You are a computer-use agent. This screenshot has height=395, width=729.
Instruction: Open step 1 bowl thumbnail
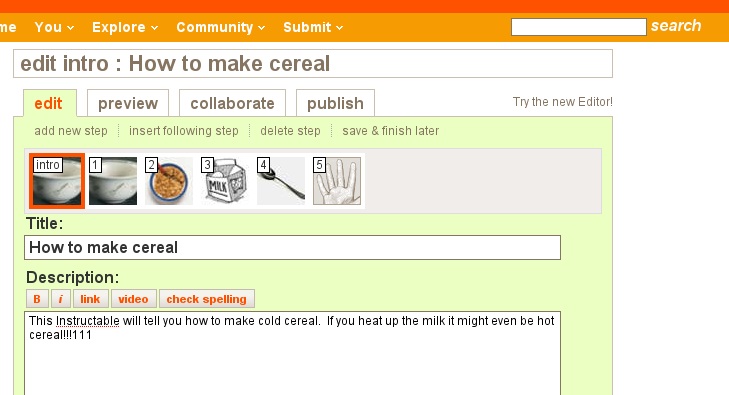(x=113, y=181)
